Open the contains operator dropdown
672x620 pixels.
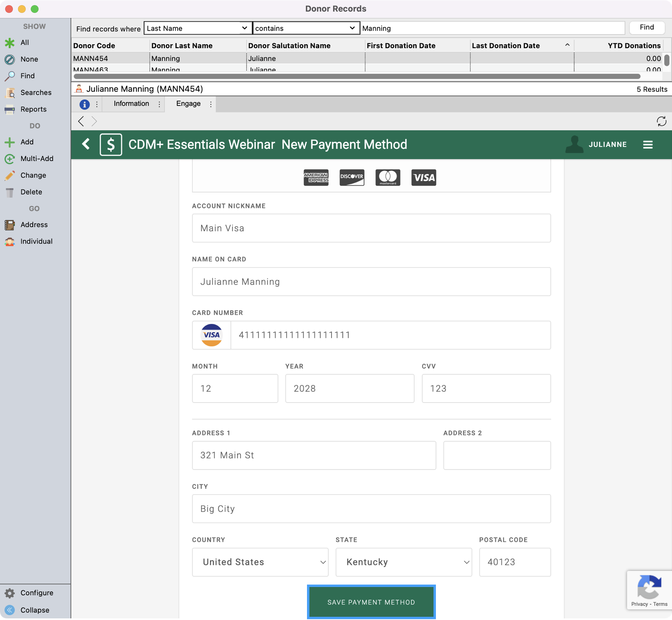[306, 28]
